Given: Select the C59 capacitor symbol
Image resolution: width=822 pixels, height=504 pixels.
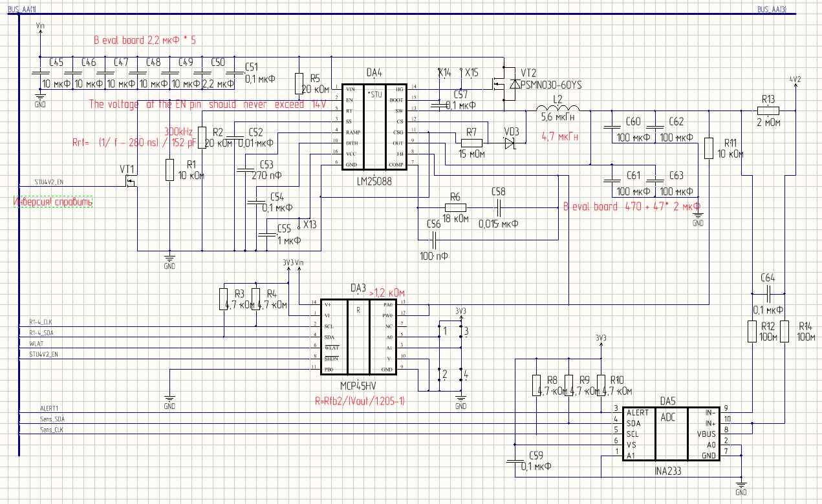Looking at the screenshot, I should pyautogui.click(x=514, y=460).
